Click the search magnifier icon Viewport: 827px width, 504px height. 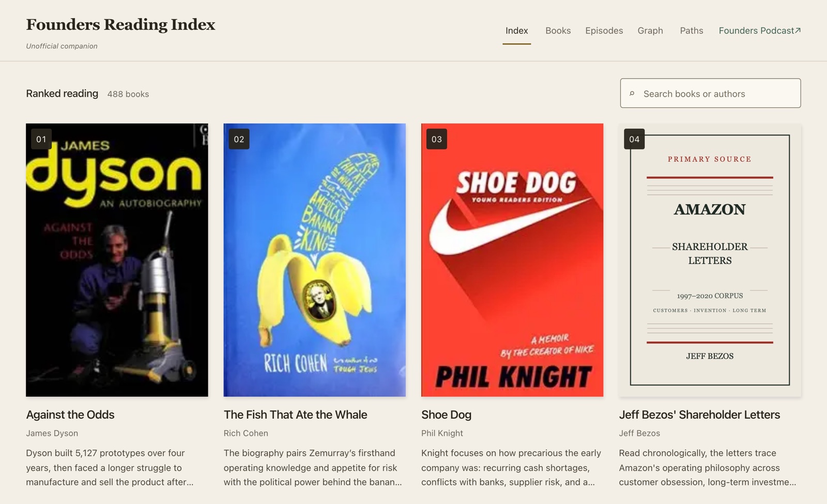pyautogui.click(x=632, y=94)
